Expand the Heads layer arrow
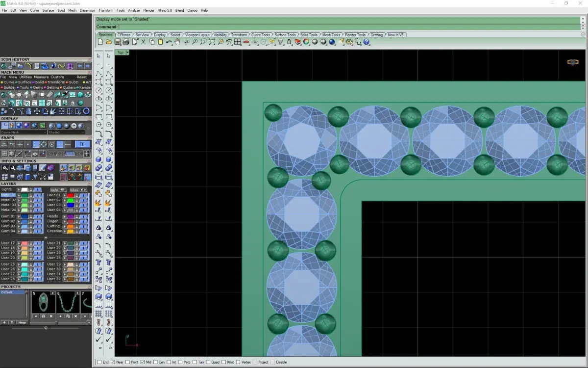Viewport: 588px width, 368px height. point(65,216)
